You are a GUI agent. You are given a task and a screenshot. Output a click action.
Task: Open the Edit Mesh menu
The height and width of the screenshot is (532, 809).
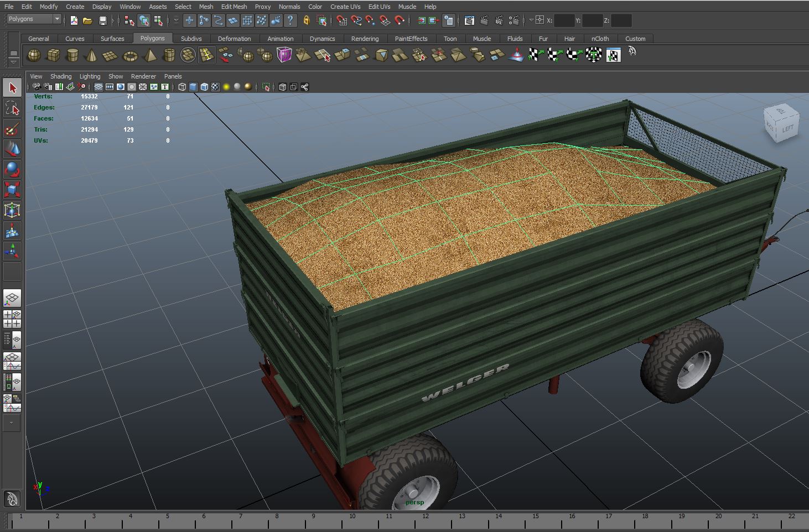234,7
